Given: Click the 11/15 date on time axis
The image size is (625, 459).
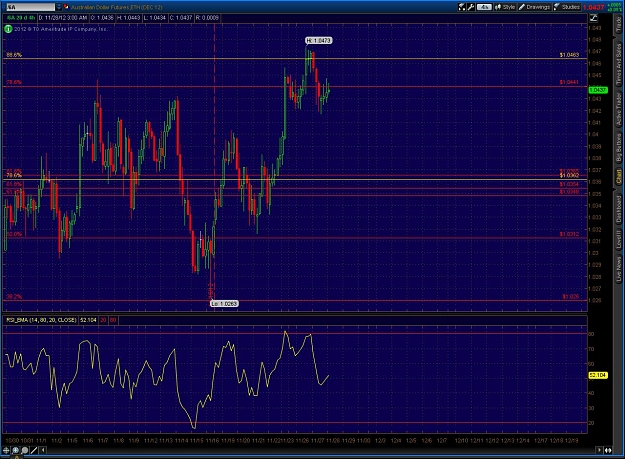Looking at the screenshot, I should coord(197,440).
